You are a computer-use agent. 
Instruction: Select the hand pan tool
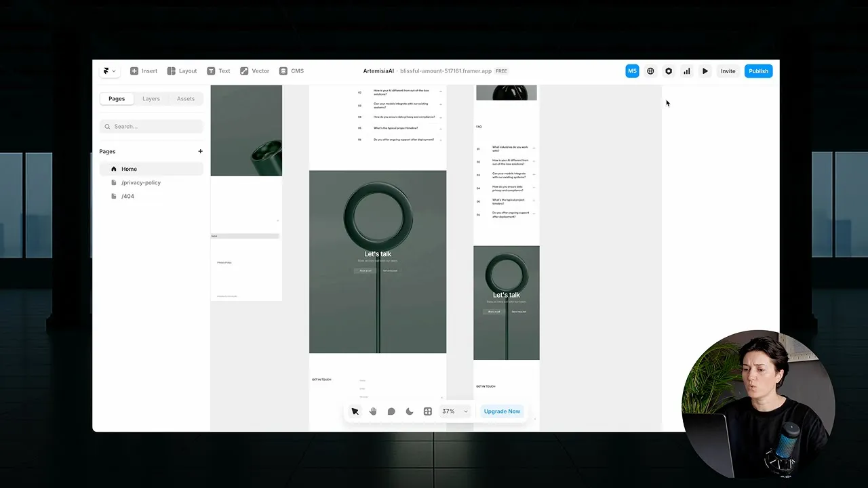pyautogui.click(x=373, y=411)
